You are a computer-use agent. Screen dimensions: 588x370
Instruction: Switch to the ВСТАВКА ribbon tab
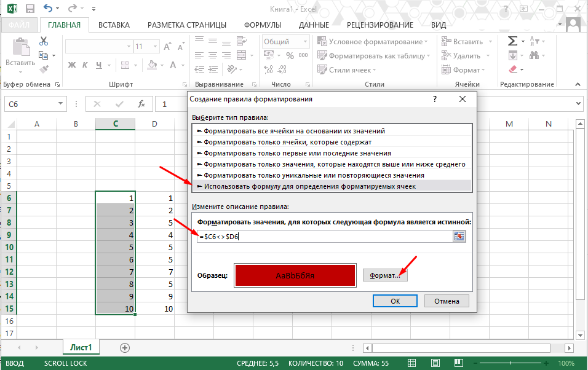coord(114,25)
